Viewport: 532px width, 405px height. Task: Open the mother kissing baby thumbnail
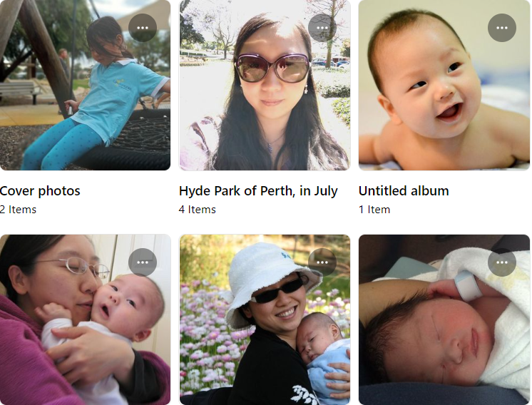[x=85, y=319]
